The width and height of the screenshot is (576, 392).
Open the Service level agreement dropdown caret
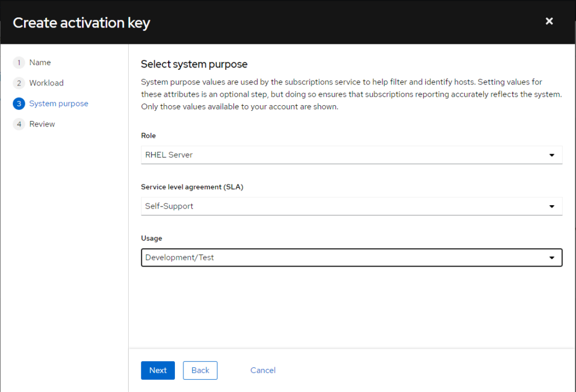(x=551, y=206)
